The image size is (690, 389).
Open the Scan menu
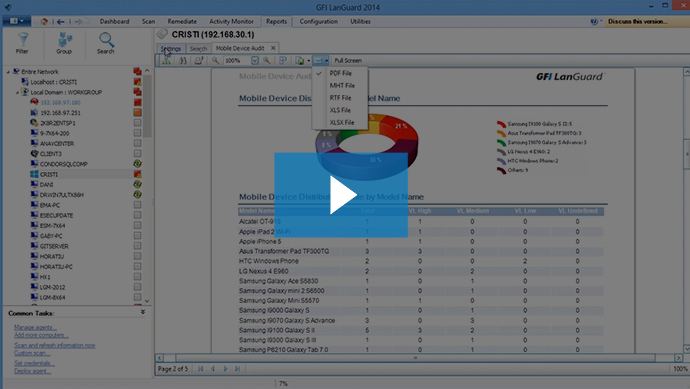148,22
